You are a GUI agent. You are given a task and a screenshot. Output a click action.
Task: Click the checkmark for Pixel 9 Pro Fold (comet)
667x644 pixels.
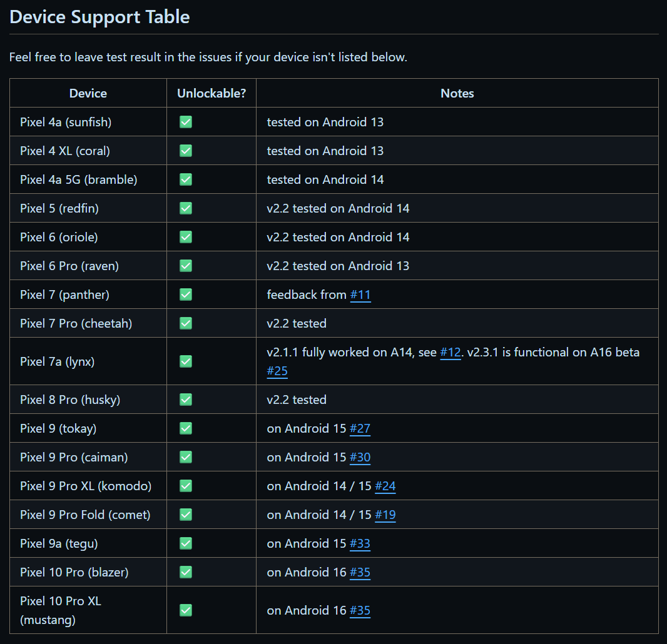point(186,515)
